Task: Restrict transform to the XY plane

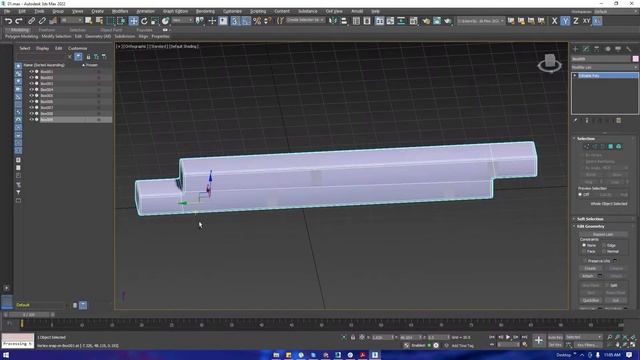Action: (x=586, y=21)
